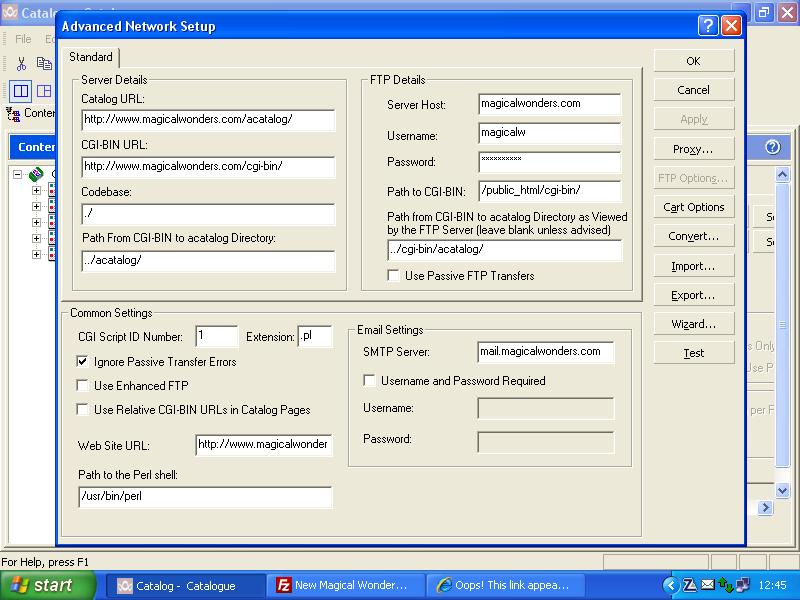Click the envelope mail icon in system tray
Viewport: 800px width, 600px height.
708,585
